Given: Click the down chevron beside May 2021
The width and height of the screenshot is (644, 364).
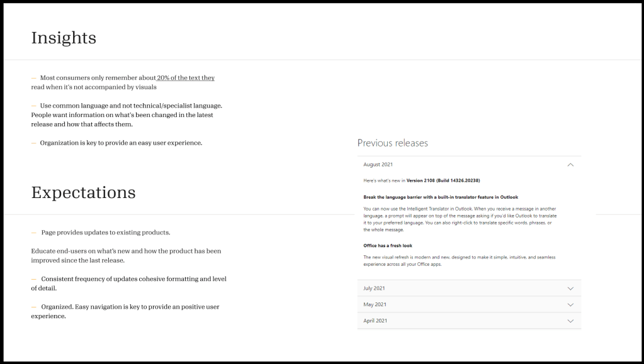Looking at the screenshot, I should pyautogui.click(x=570, y=305).
